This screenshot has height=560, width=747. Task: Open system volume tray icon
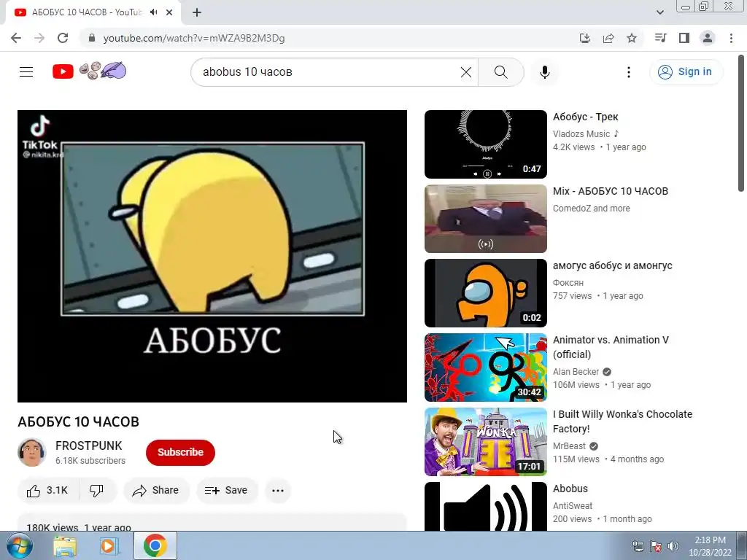[x=673, y=546]
